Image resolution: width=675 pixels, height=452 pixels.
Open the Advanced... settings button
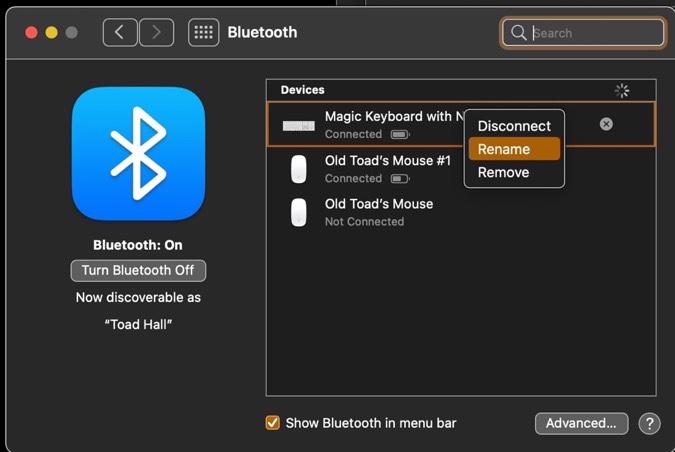pos(581,424)
